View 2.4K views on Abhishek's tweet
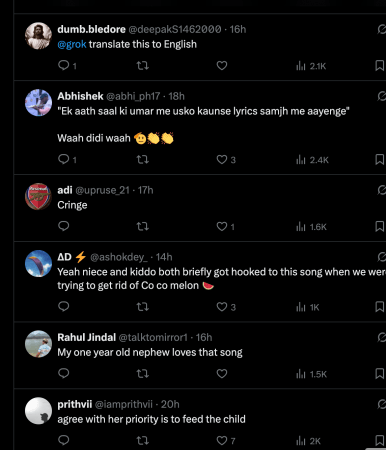This screenshot has height=450, width=386. 312,160
